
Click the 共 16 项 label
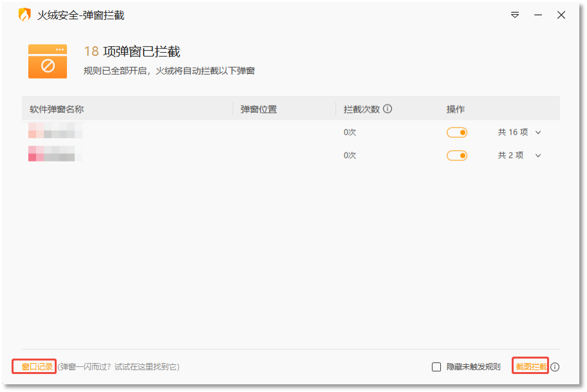click(x=513, y=132)
